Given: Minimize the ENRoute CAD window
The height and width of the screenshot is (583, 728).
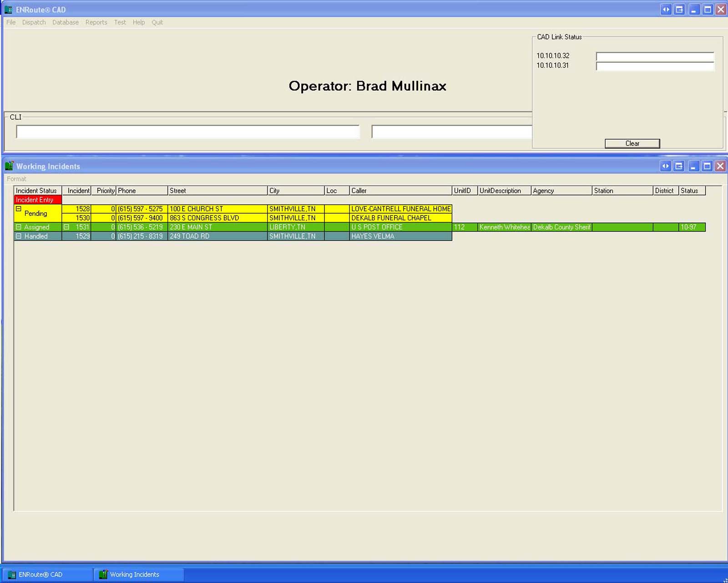Looking at the screenshot, I should pyautogui.click(x=693, y=10).
